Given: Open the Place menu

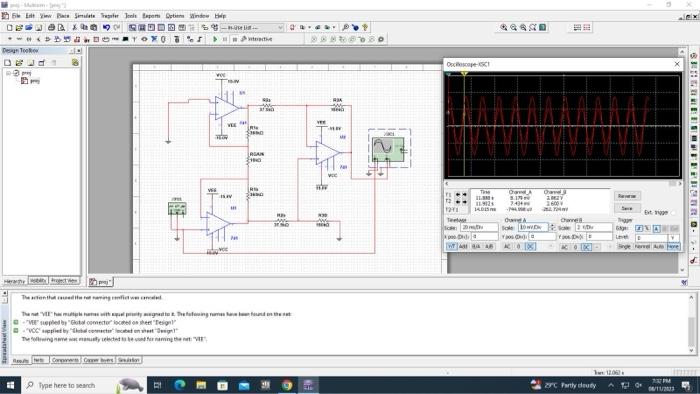Looking at the screenshot, I should click(63, 16).
